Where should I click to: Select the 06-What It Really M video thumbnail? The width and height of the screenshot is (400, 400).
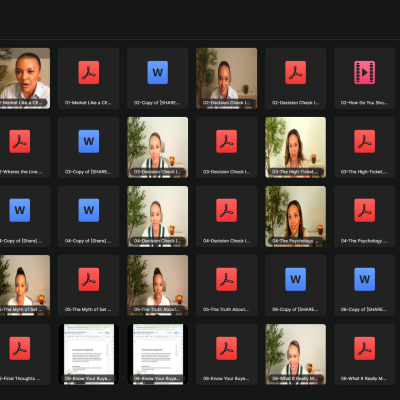tap(296, 354)
